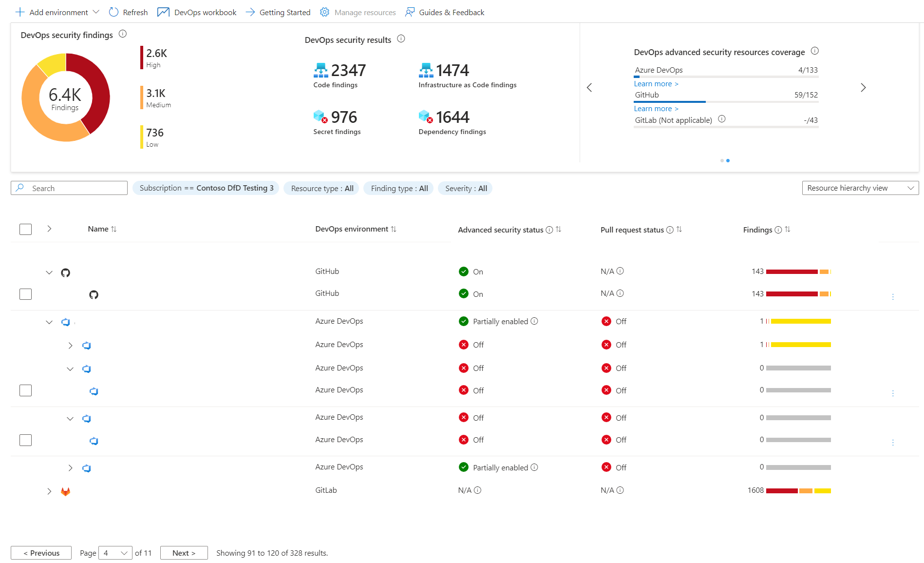The height and width of the screenshot is (563, 924).
Task: Open the info tooltip next to DevOps security findings
Action: click(123, 34)
